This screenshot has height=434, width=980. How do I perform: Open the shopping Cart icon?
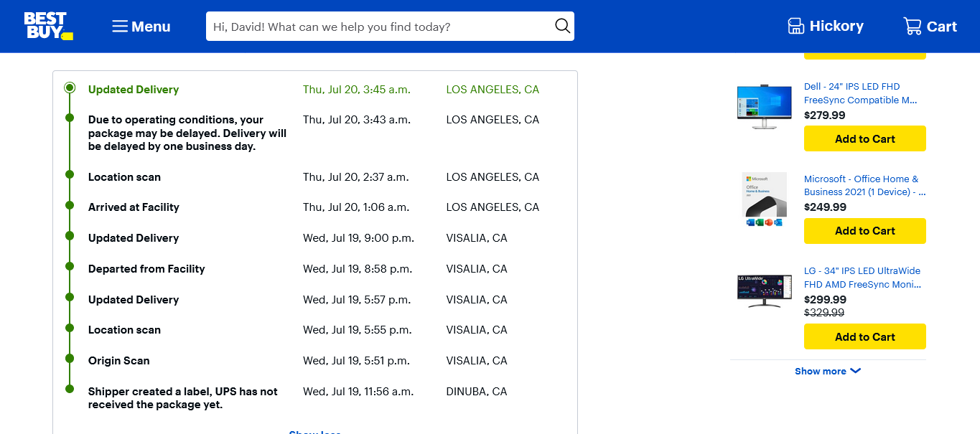(x=912, y=27)
